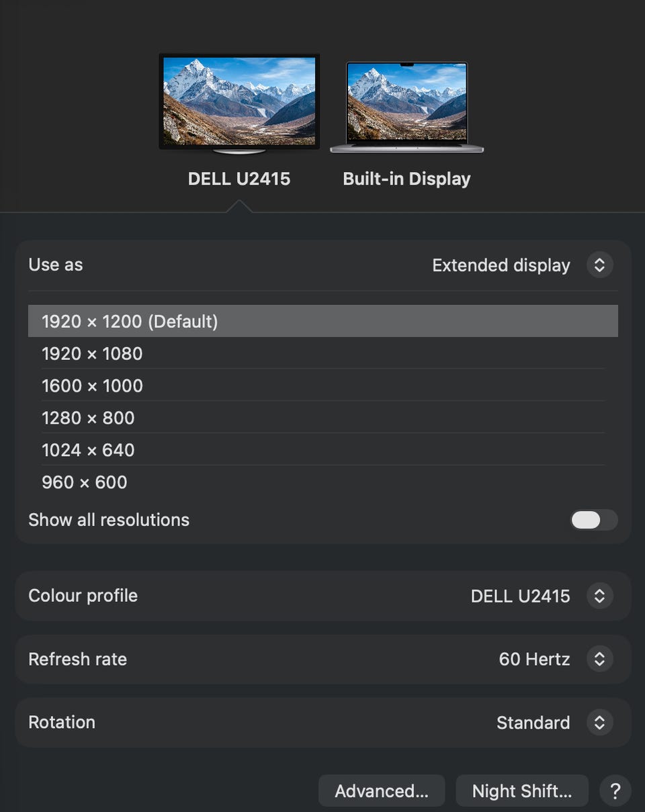Open the Night Shift… settings
Screen dimensions: 645x812
click(x=522, y=791)
